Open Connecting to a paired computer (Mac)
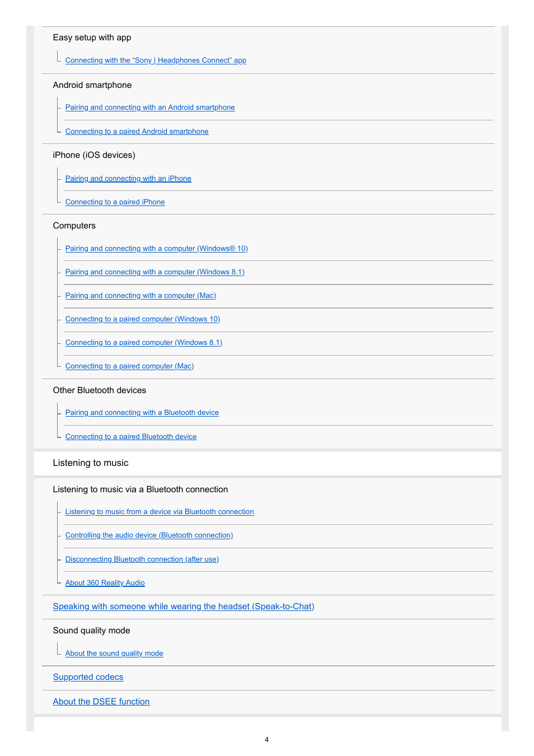This screenshot has height=756, width=534. pos(129,366)
